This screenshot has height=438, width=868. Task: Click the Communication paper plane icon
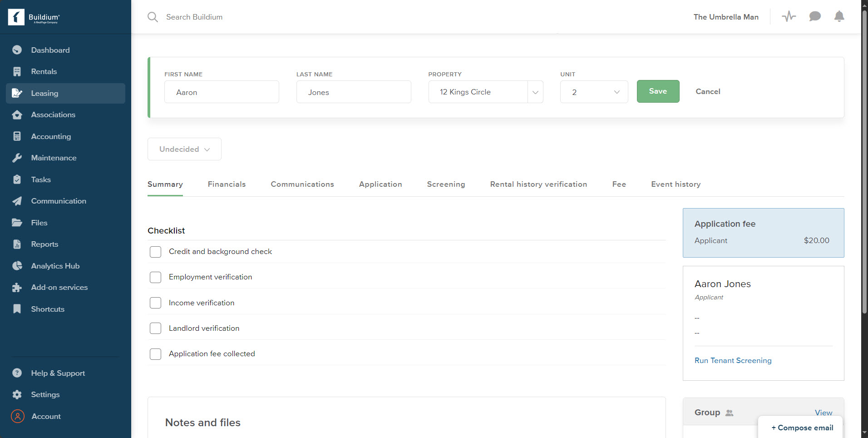pos(17,201)
